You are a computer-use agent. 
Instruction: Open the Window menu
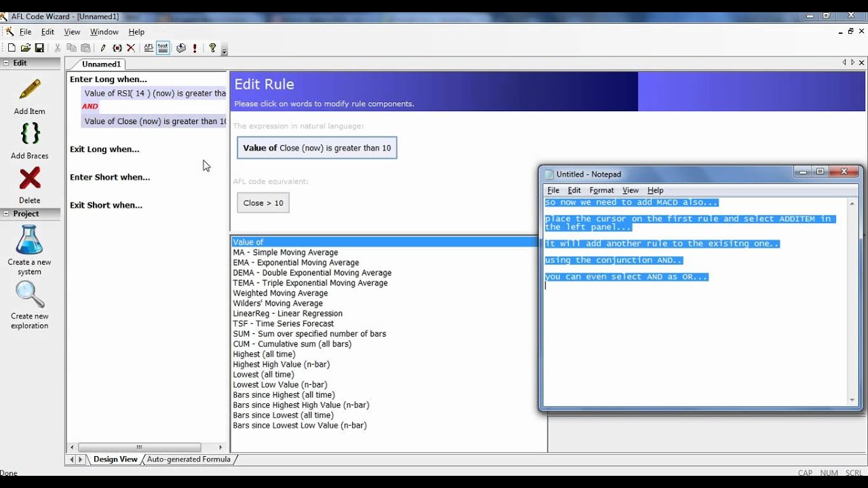click(104, 32)
